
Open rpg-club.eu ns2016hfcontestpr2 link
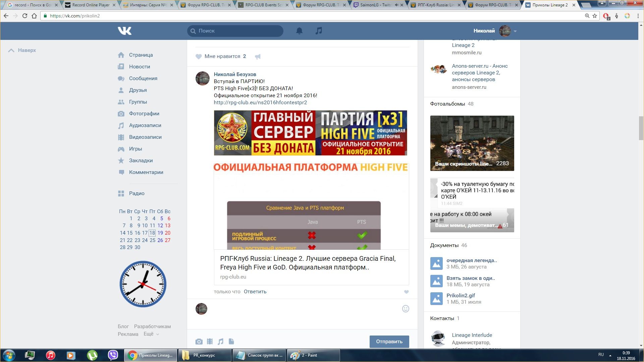(x=260, y=103)
